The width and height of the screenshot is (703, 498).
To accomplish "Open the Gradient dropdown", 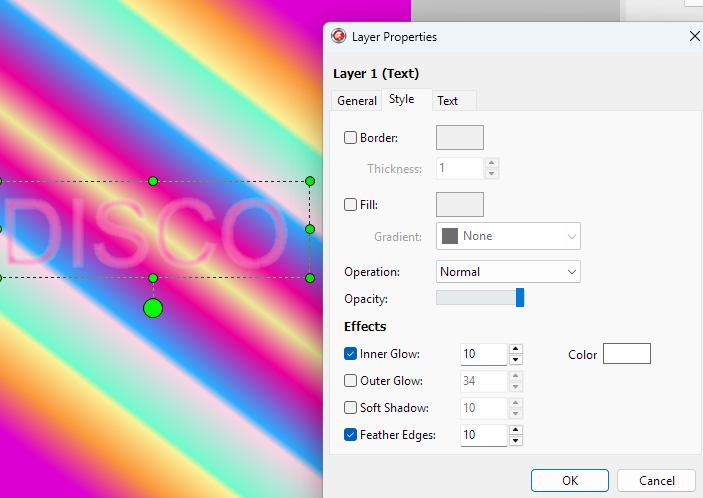I will [509, 236].
